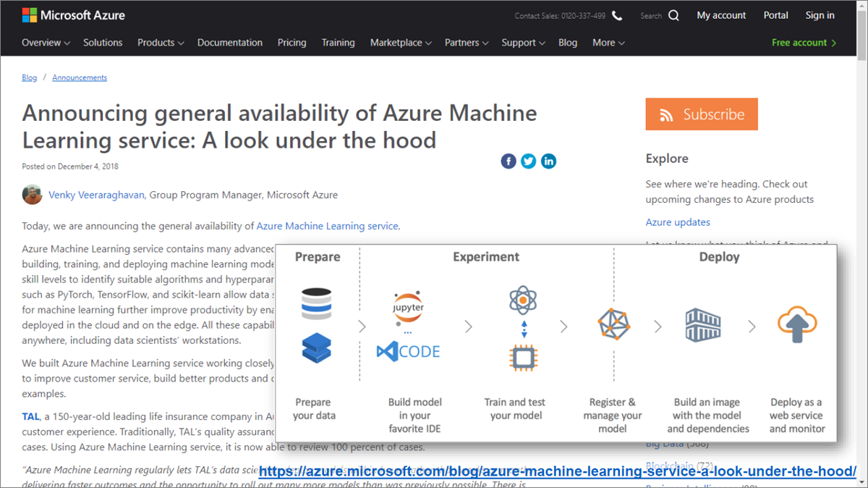The width and height of the screenshot is (868, 488).
Task: Click the Deploy heading in the diagram
Action: click(719, 257)
